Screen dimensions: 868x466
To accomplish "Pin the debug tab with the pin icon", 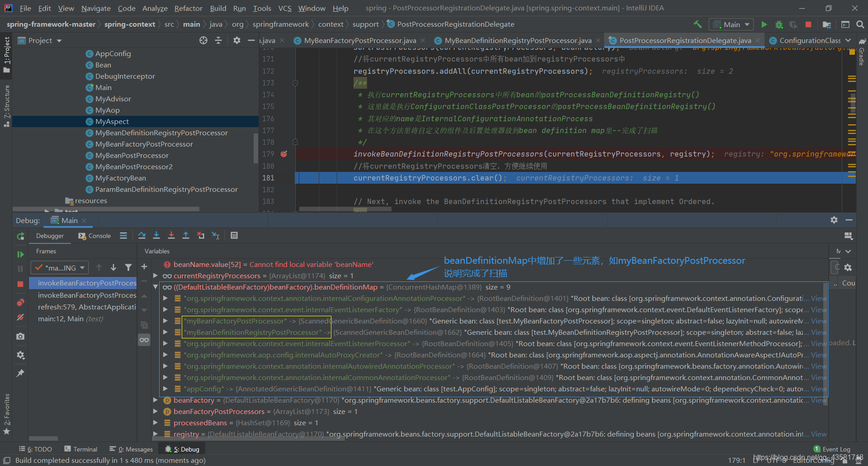I will click(20, 373).
